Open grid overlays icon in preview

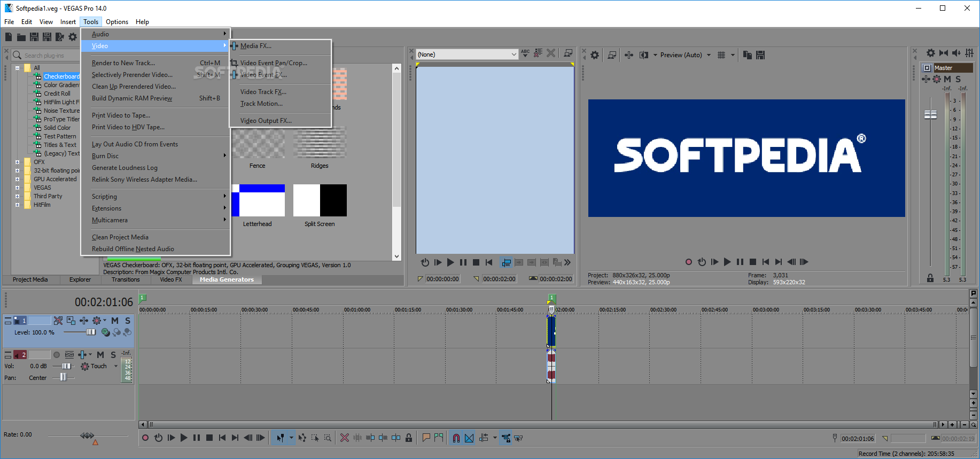pyautogui.click(x=721, y=55)
